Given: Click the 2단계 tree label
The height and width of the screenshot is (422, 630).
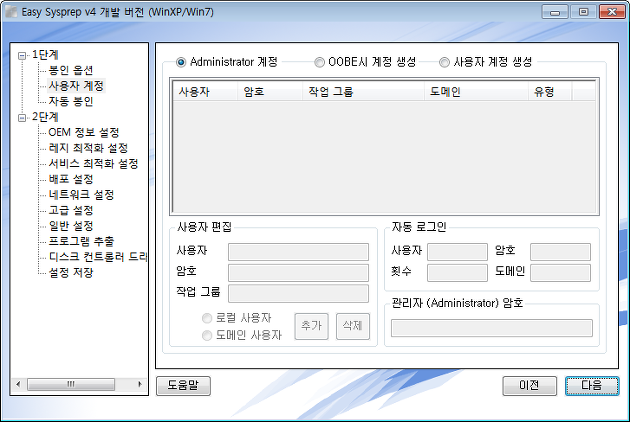Looking at the screenshot, I should [45, 117].
